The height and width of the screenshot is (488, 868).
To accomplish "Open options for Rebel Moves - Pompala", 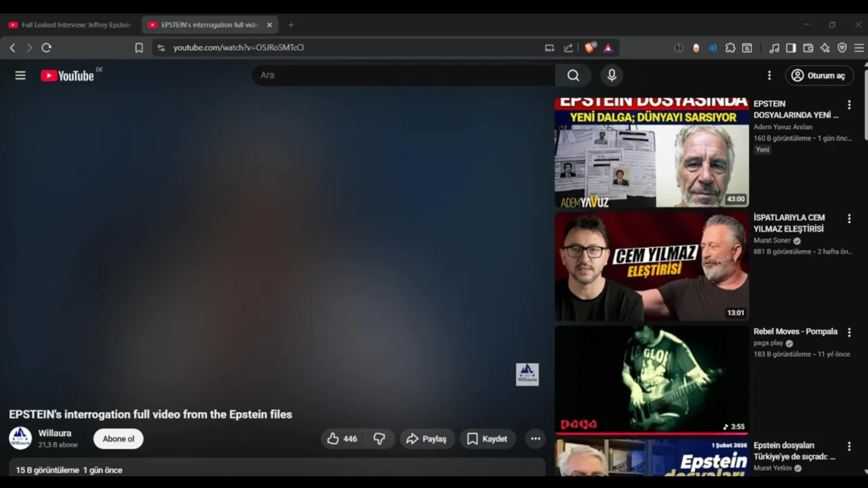I will [849, 332].
